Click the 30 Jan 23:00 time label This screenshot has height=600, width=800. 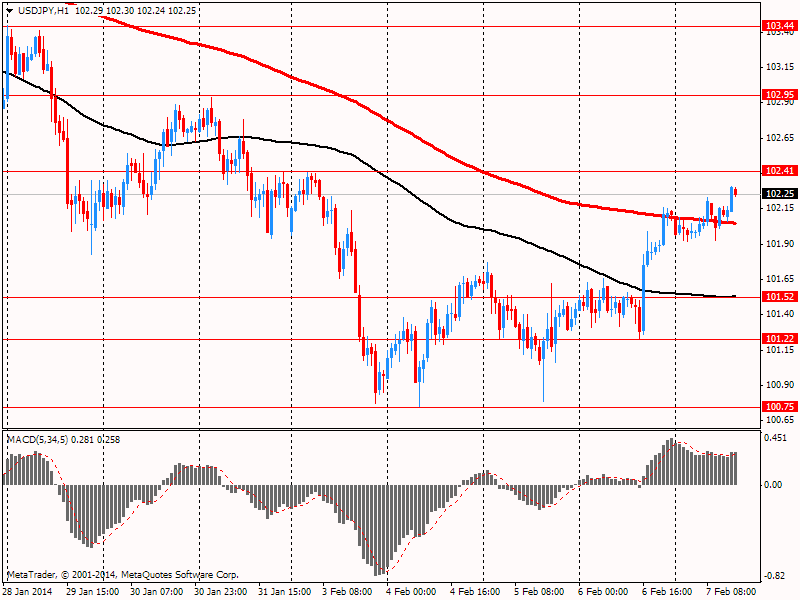click(221, 591)
